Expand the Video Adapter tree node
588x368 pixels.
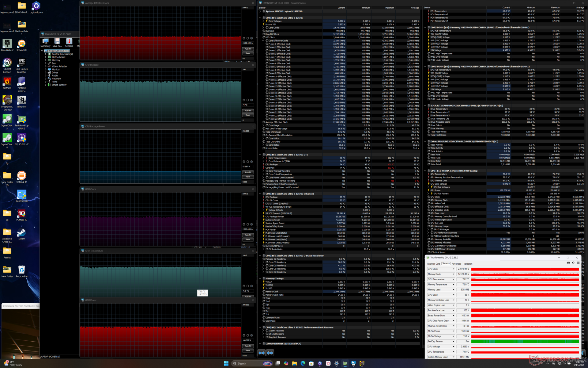coord(46,66)
